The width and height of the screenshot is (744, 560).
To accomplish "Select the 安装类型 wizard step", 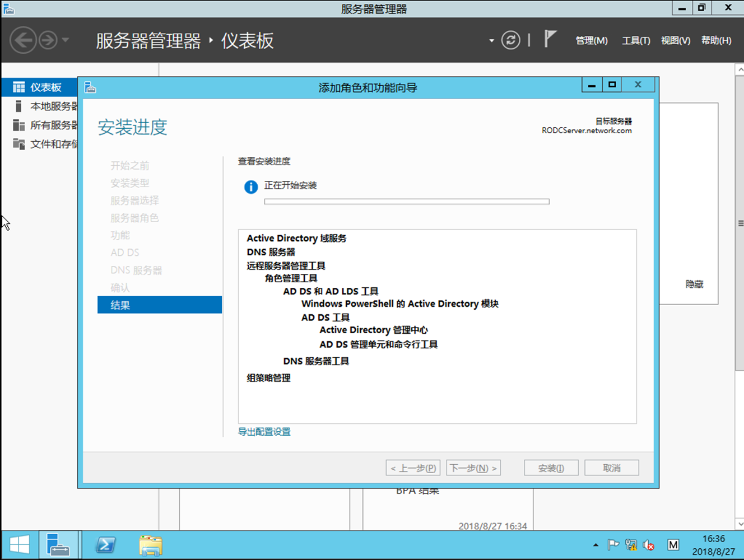I will (x=130, y=183).
